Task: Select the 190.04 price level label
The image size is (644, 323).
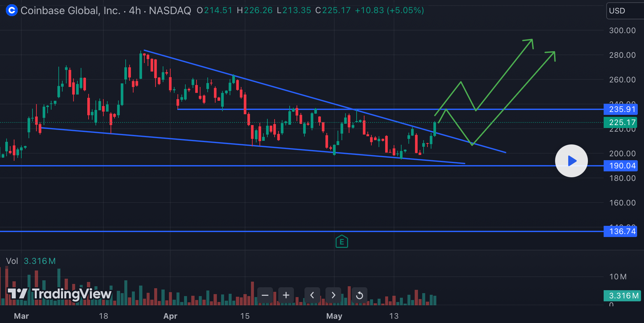Action: pos(620,166)
